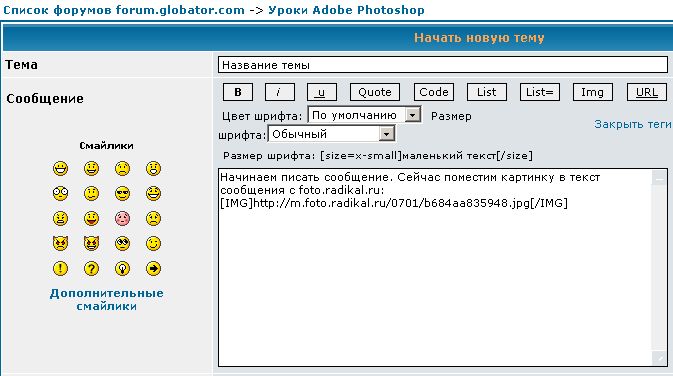Click the B bold BBCode button
Image resolution: width=673 pixels, height=376 pixels.
tap(238, 92)
